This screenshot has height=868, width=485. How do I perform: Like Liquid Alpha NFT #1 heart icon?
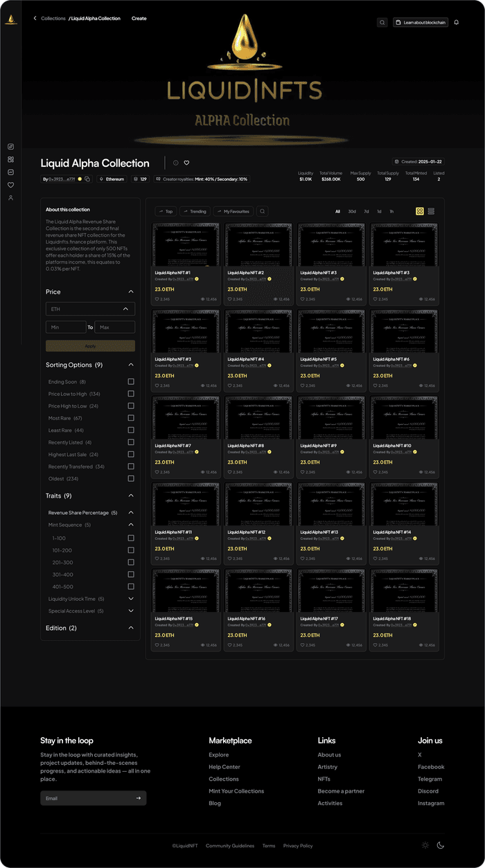pyautogui.click(x=157, y=299)
